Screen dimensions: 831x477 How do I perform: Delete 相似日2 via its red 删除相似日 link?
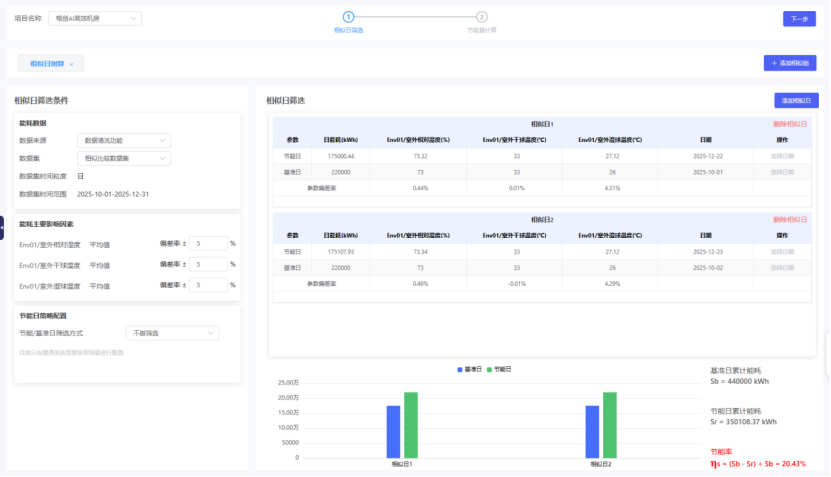pos(790,219)
